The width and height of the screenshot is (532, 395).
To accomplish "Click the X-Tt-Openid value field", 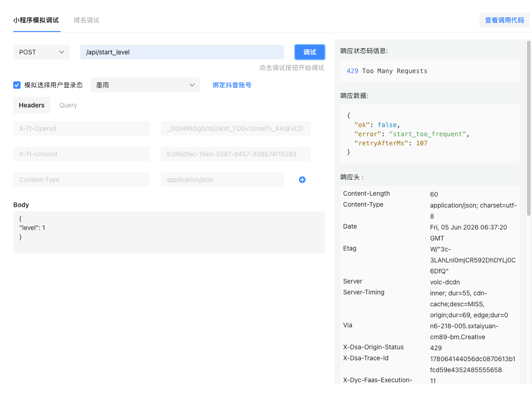I will point(236,128).
